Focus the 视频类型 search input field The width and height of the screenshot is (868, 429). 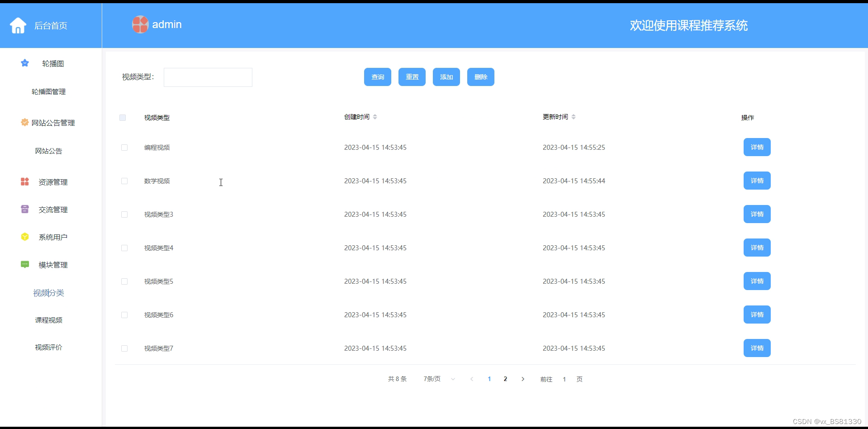(x=208, y=77)
